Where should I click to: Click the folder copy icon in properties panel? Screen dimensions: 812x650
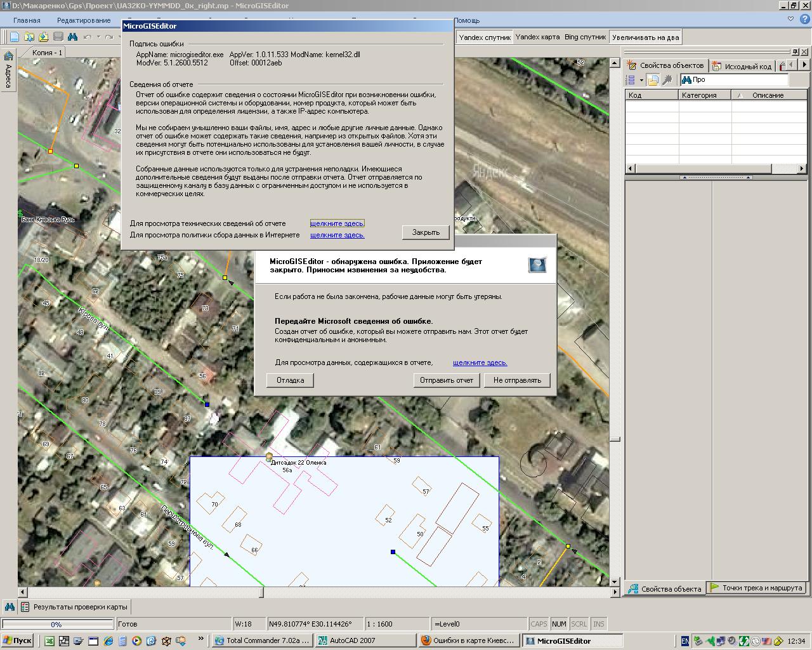pos(653,80)
